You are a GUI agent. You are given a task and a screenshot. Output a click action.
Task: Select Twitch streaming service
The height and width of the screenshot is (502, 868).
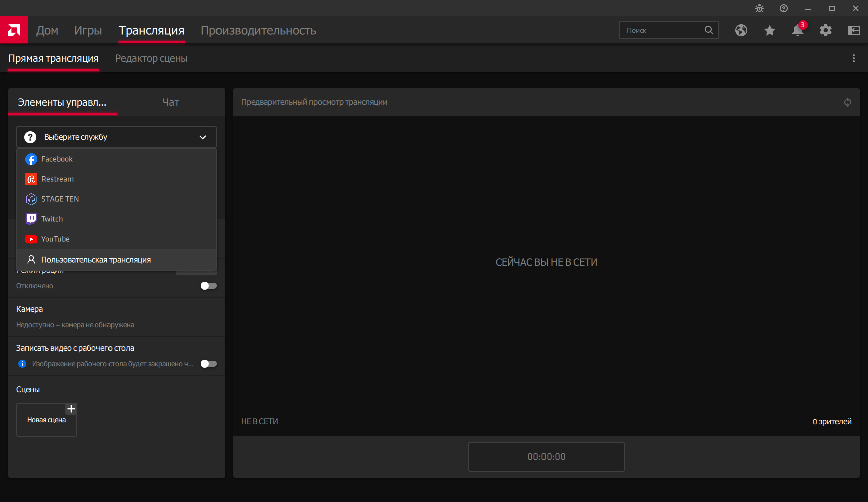point(117,219)
